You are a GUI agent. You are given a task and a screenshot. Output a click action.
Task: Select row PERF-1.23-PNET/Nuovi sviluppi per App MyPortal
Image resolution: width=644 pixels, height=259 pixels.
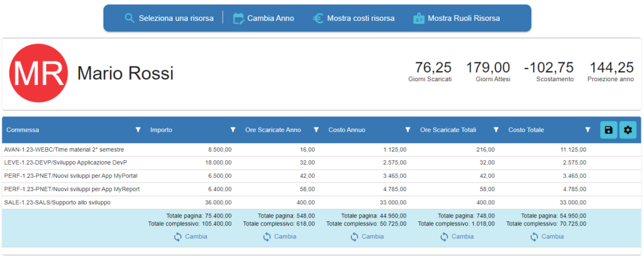tap(321, 176)
